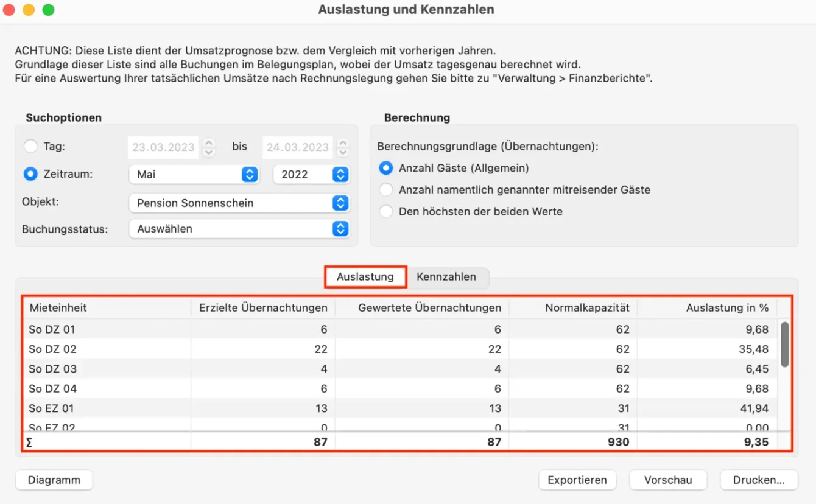Click the stepper beside start date 23.03.2023
This screenshot has width=816, height=504.
(209, 147)
